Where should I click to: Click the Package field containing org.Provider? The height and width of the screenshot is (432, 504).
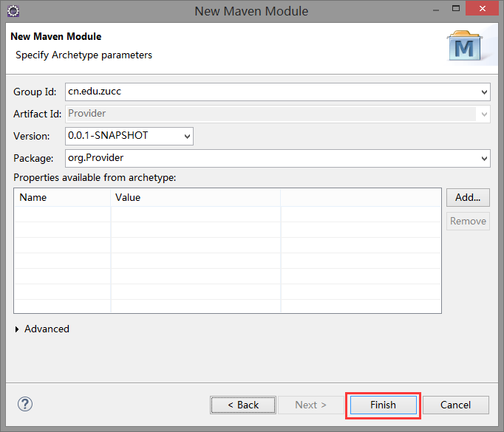tap(278, 158)
